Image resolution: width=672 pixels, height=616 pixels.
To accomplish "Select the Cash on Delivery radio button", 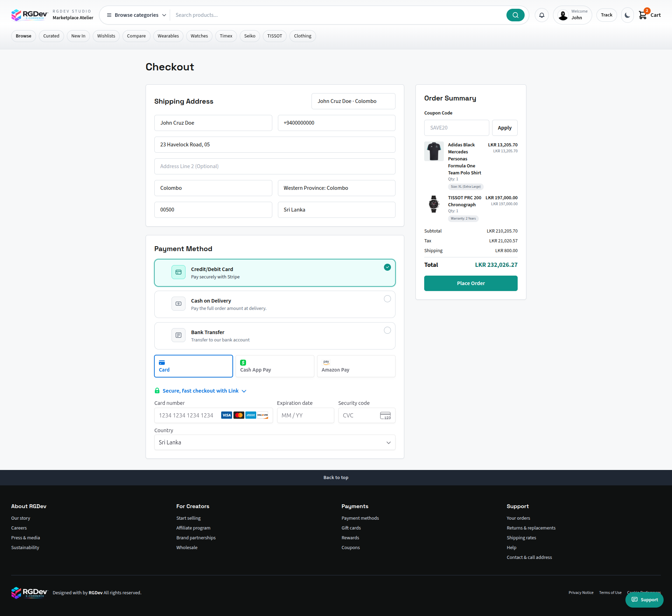I will (387, 299).
